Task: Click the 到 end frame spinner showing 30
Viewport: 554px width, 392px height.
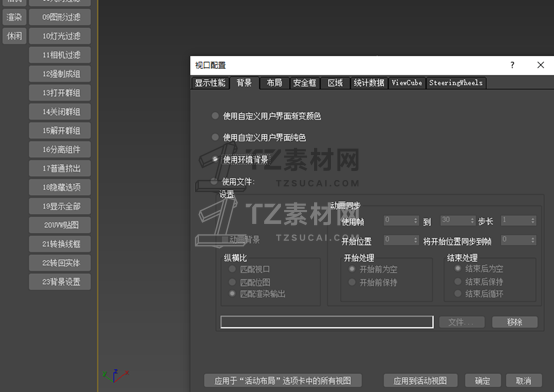Action: [x=458, y=221]
